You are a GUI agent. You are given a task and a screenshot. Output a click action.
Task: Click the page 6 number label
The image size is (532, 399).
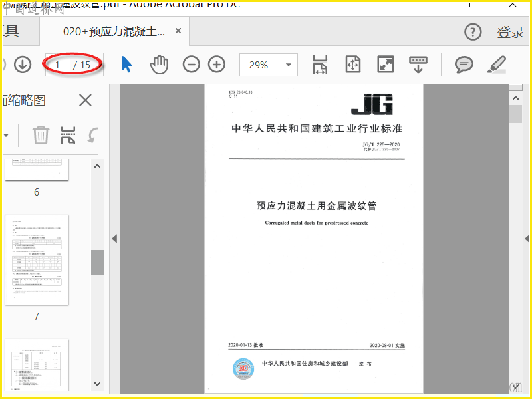tap(37, 192)
